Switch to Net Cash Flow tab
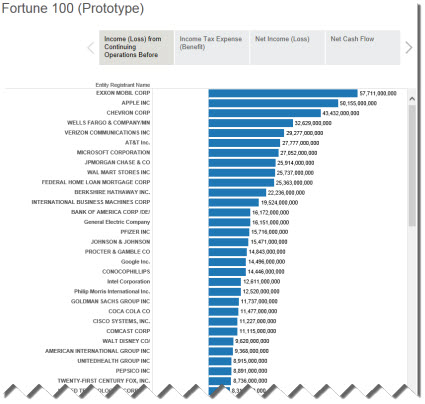425x404 pixels. [x=363, y=47]
